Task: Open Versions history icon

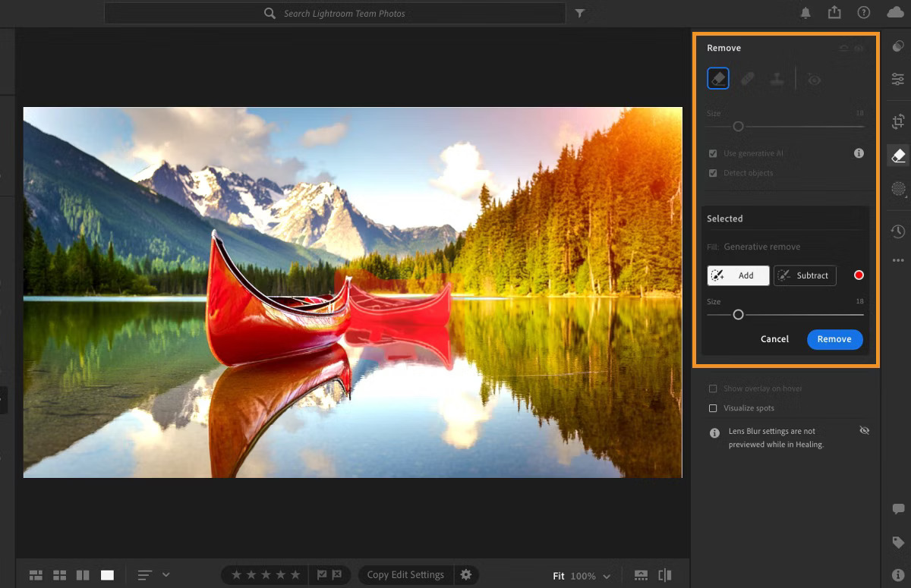Action: click(x=898, y=231)
